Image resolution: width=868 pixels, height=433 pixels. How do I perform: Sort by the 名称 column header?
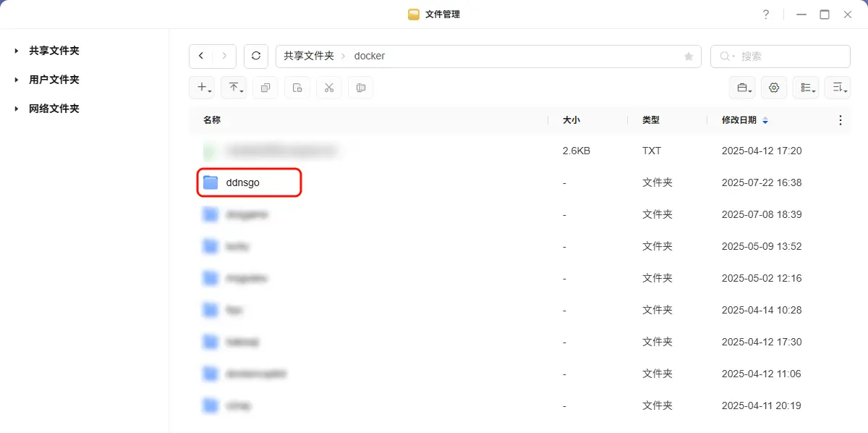[x=212, y=120]
